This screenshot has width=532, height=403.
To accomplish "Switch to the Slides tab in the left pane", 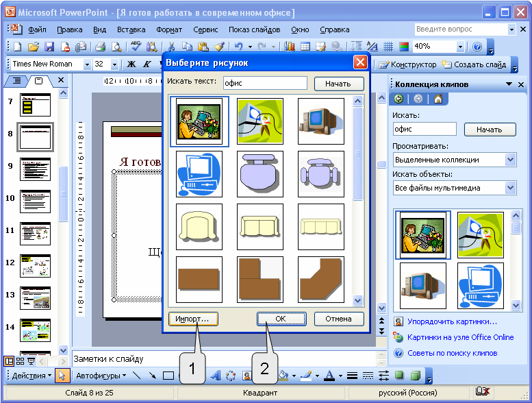I will tap(39, 81).
